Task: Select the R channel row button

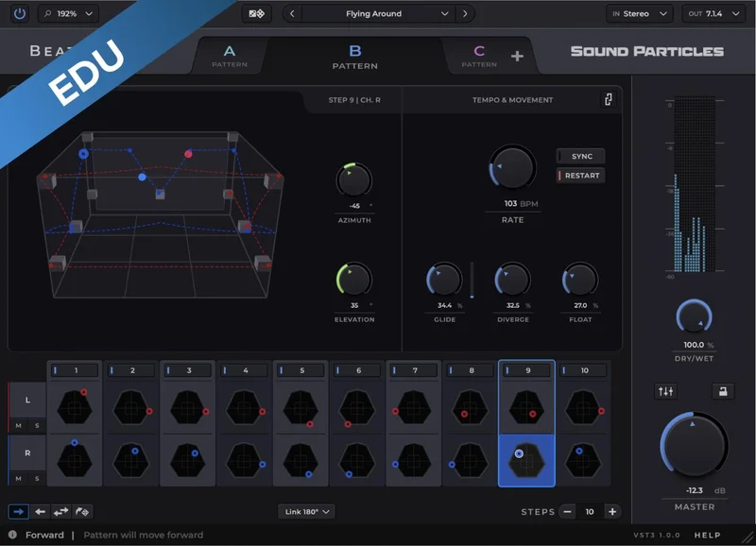Action: tap(27, 453)
